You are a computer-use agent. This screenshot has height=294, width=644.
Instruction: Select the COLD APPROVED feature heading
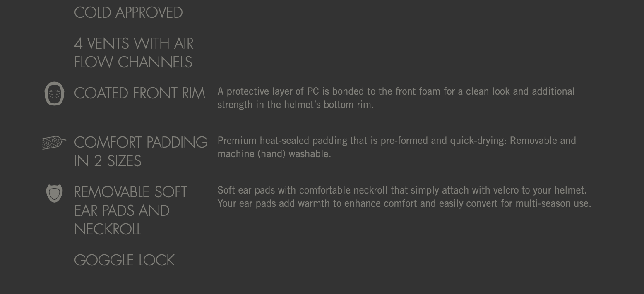[128, 12]
